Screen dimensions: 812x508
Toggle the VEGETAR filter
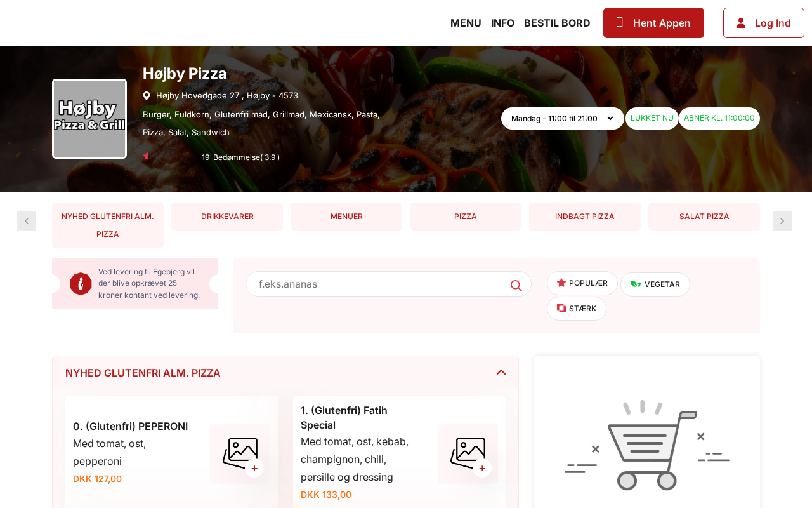click(x=655, y=284)
